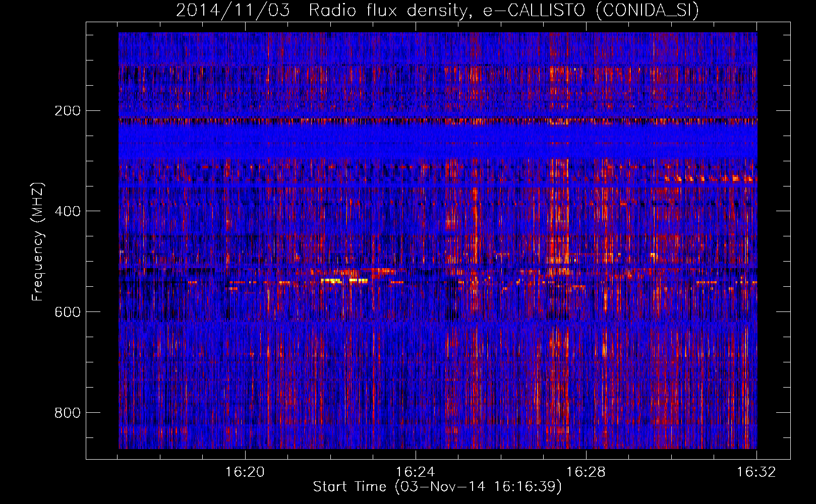The width and height of the screenshot is (816, 504).
Task: Select the 600 frequency tick label
Action: [x=68, y=312]
